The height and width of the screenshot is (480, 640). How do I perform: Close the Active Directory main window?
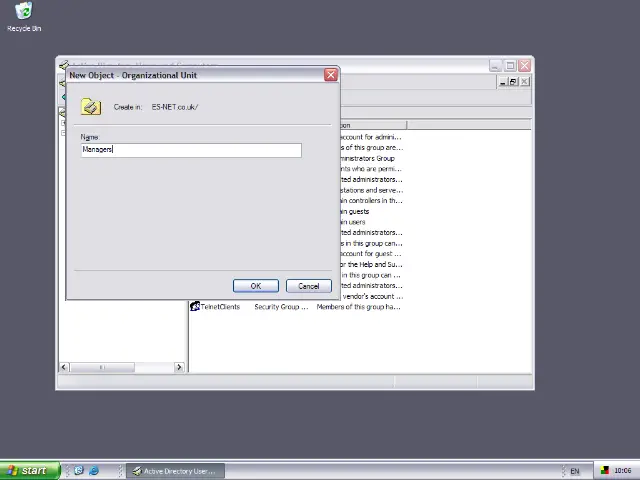pyautogui.click(x=524, y=65)
